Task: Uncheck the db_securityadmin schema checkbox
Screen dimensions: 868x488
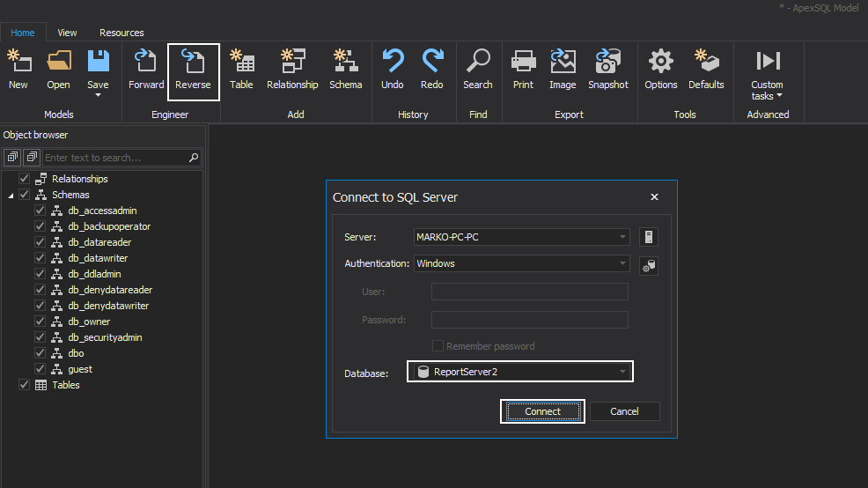Action: [40, 336]
